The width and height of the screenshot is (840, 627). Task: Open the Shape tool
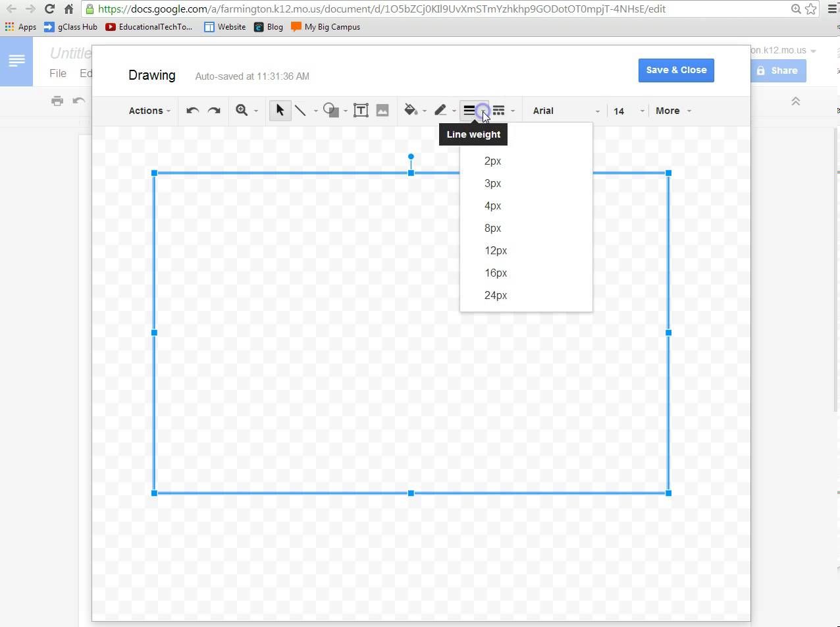coord(331,111)
